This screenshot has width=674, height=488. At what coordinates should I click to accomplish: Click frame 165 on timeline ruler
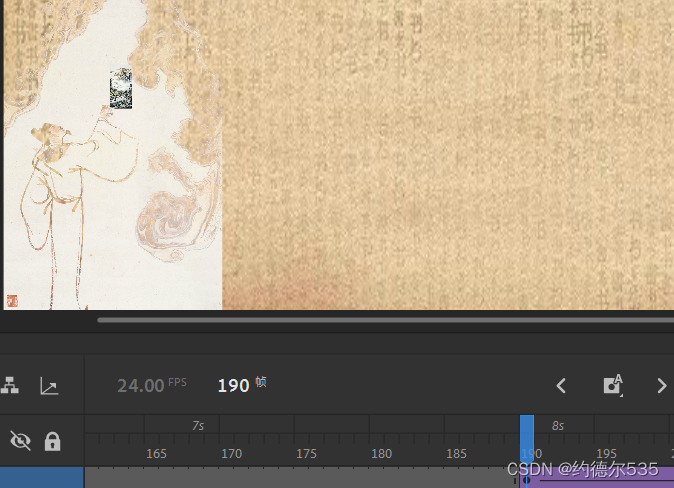click(156, 454)
